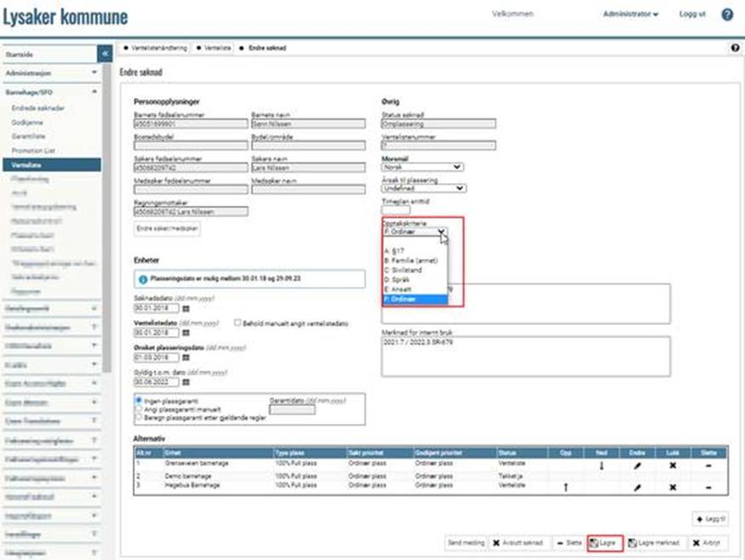The image size is (745, 560).
Task: Open the Morsmål dropdown
Action: [x=422, y=167]
